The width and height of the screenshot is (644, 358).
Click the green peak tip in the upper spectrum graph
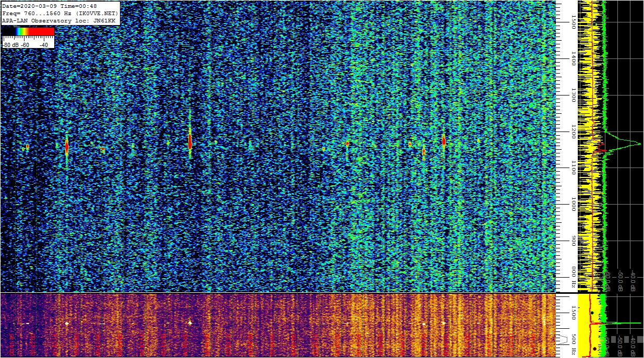click(639, 144)
